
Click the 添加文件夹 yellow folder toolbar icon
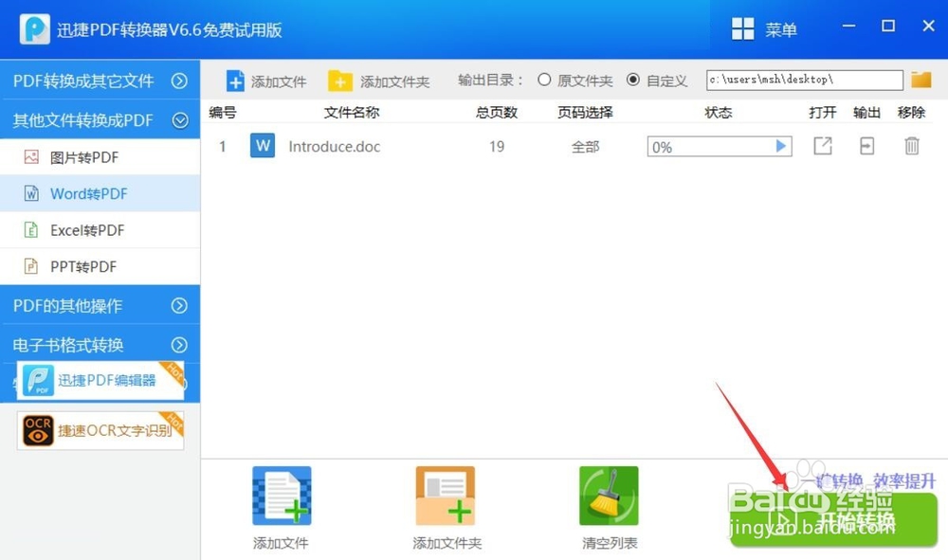click(339, 81)
